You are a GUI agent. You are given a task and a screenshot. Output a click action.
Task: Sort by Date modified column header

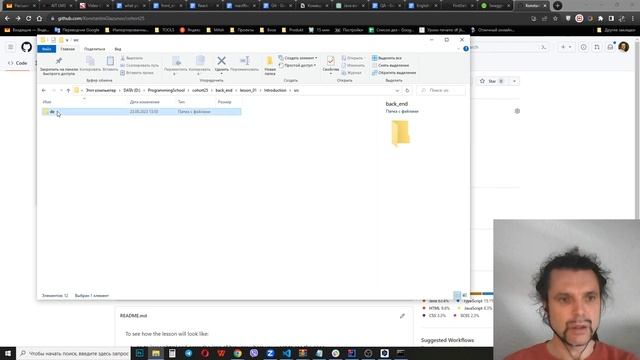pos(144,102)
